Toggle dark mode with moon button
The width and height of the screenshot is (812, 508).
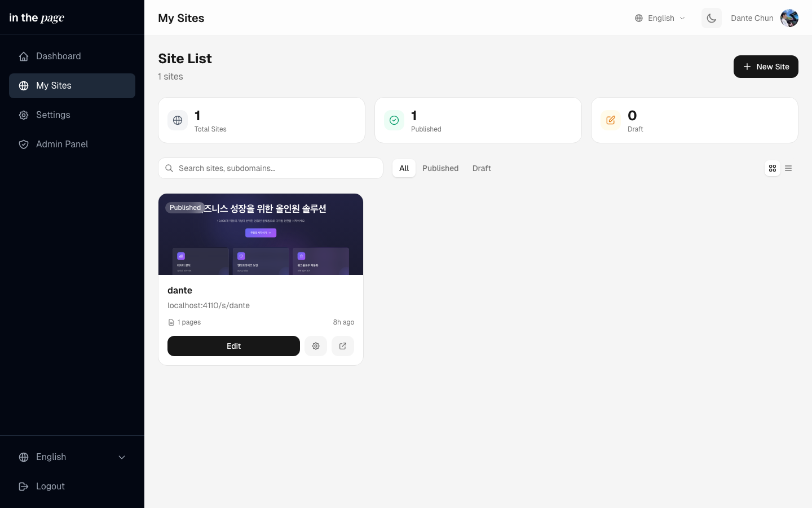(x=712, y=18)
